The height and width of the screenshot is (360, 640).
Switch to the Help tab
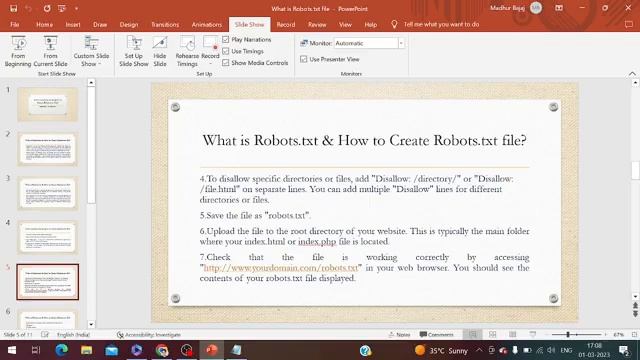(x=370, y=24)
